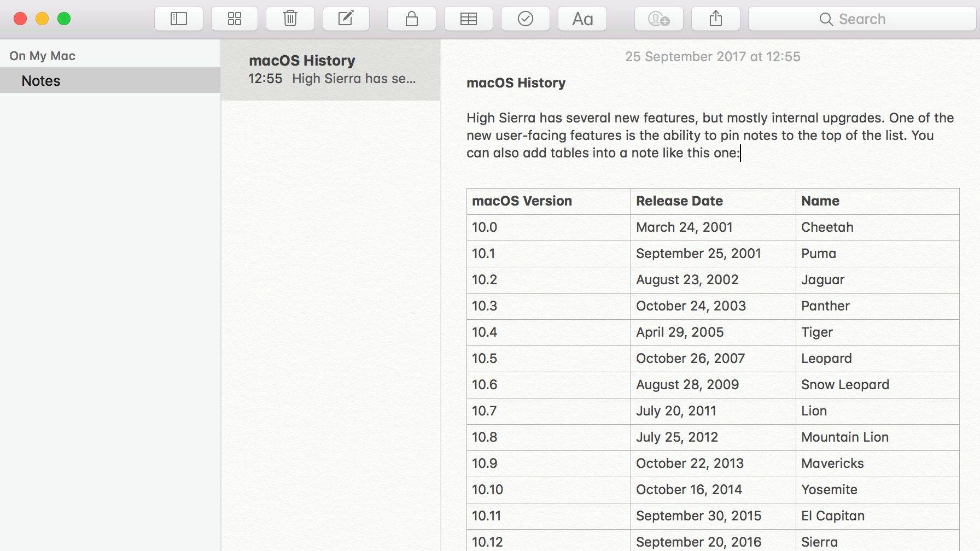Click the cell containing 10.0
Image resolution: width=980 pixels, height=551 pixels.
[x=549, y=227]
